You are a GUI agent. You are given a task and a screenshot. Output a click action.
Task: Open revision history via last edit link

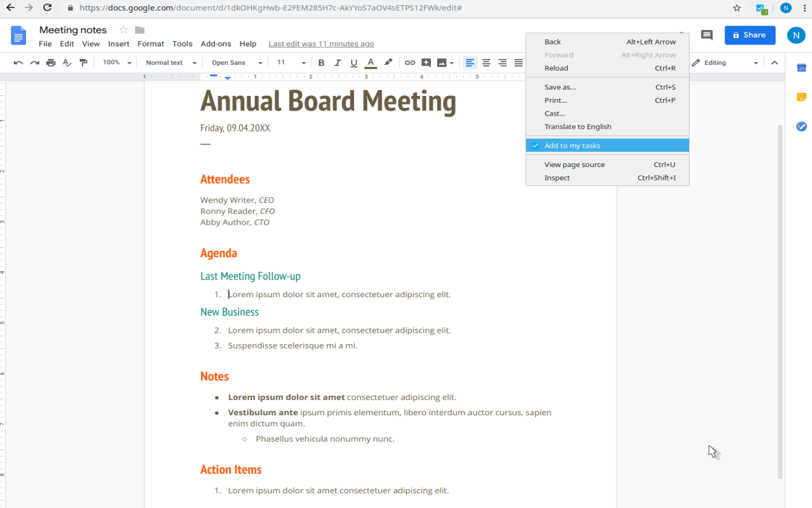point(321,43)
